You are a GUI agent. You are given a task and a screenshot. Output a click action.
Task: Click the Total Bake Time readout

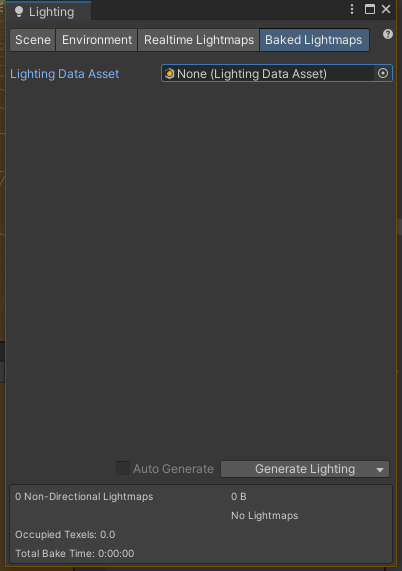tap(75, 554)
